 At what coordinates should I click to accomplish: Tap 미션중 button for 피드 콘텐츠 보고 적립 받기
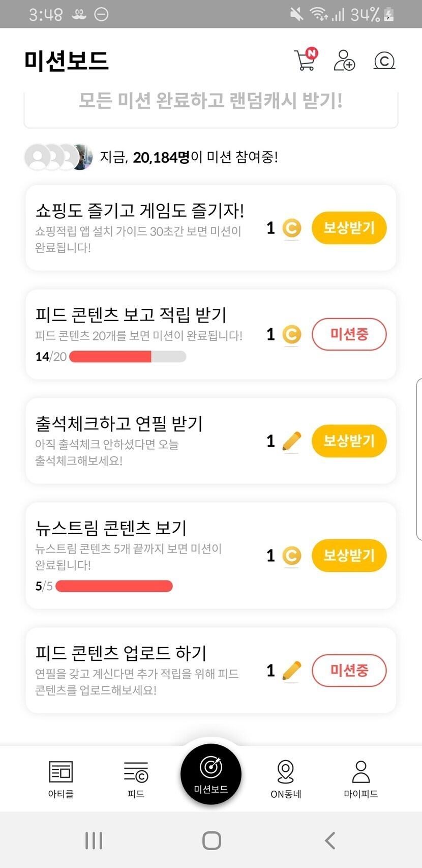tap(349, 334)
